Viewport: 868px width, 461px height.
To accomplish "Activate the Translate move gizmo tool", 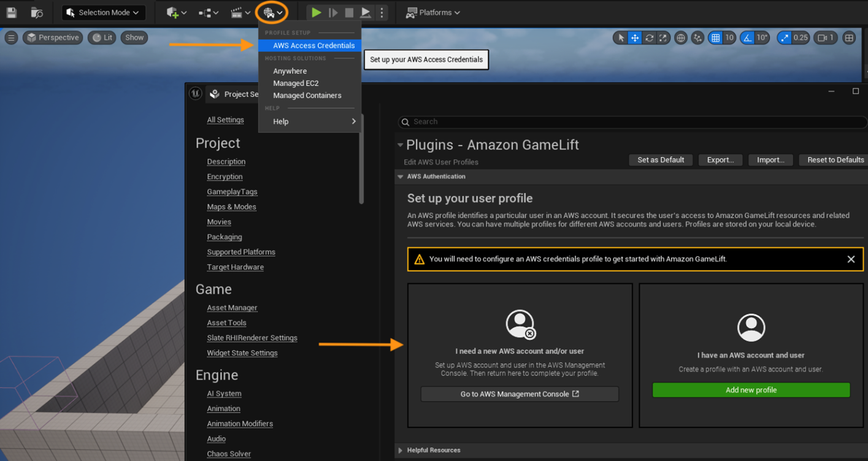I will coord(635,38).
